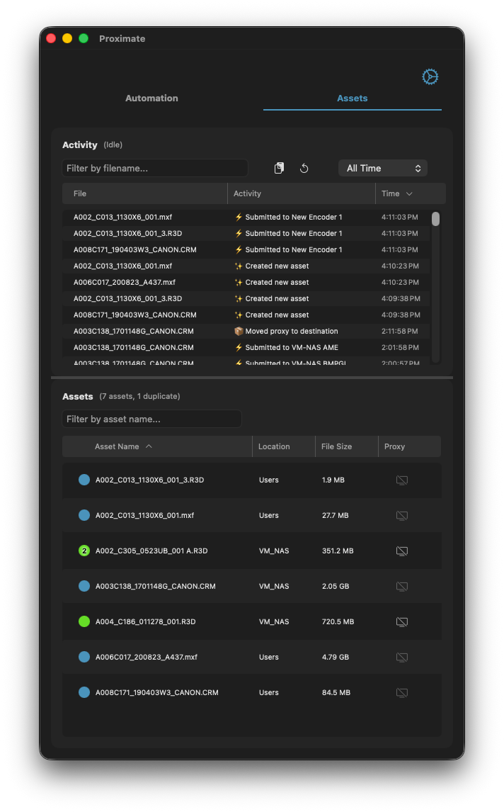504x812 pixels.
Task: Open the settings gear icon
Action: pos(430,76)
